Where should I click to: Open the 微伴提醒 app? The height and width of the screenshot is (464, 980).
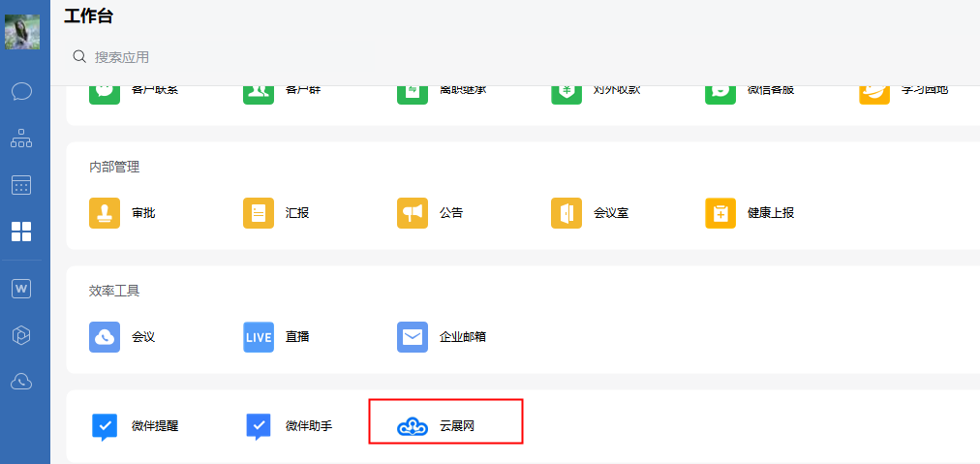click(x=134, y=426)
